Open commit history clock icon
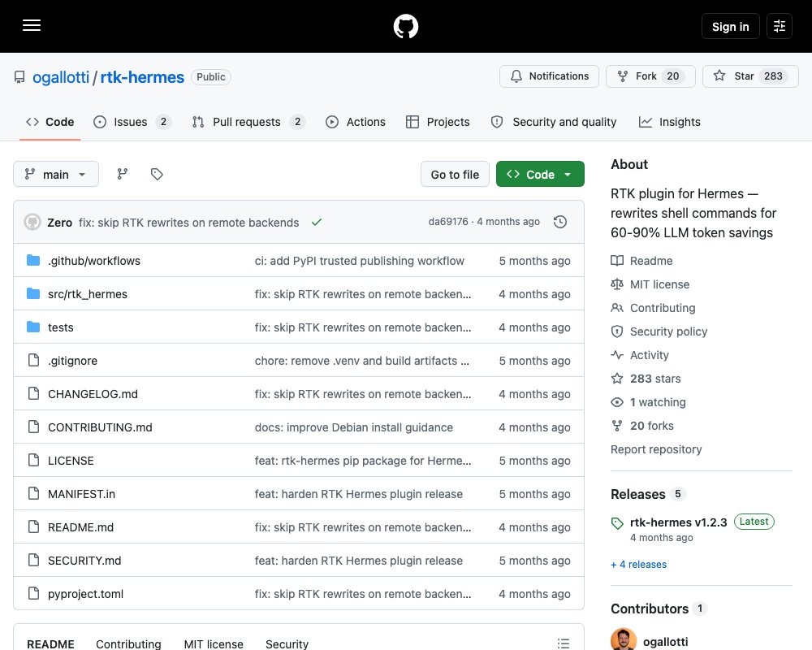Viewport: 812px width, 650px height. 559,222
